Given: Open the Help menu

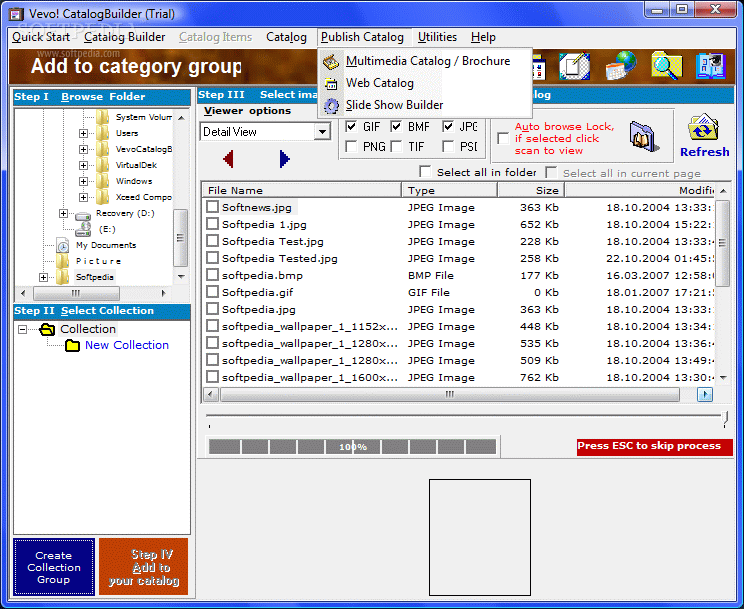Looking at the screenshot, I should [483, 37].
